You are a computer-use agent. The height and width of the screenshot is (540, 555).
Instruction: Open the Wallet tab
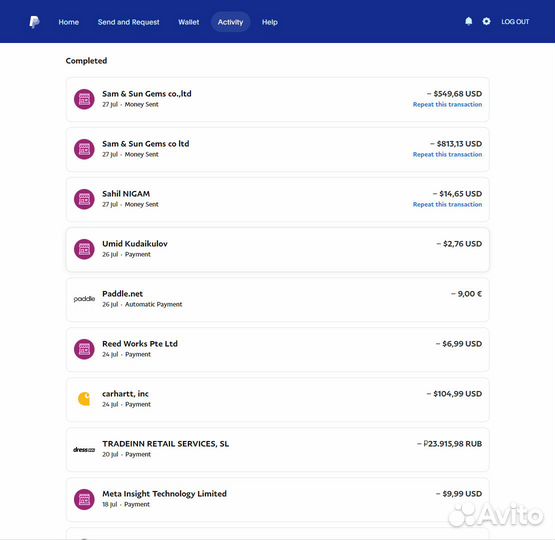coord(189,22)
